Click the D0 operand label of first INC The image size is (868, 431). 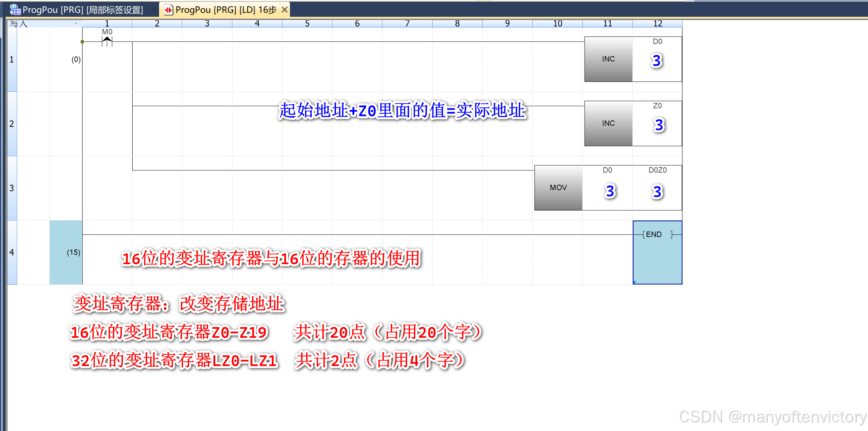[657, 41]
